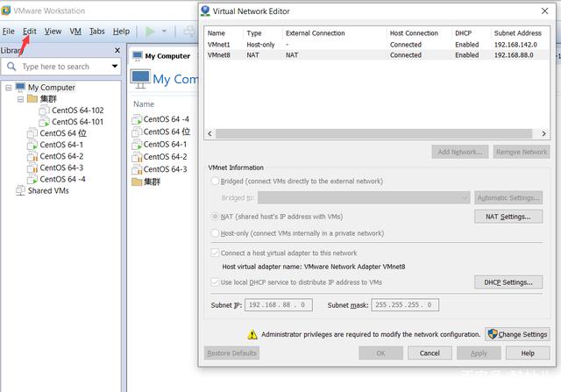The height and width of the screenshot is (392, 561).
Task: Collapse the 集群 folder node in Library
Action: click(20, 99)
